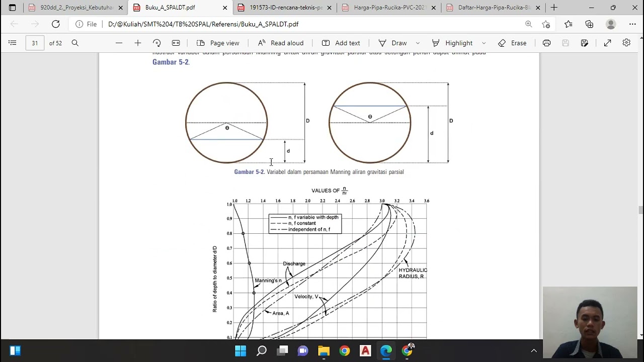This screenshot has width=644, height=362.
Task: Add this page to favorites
Action: (546, 24)
